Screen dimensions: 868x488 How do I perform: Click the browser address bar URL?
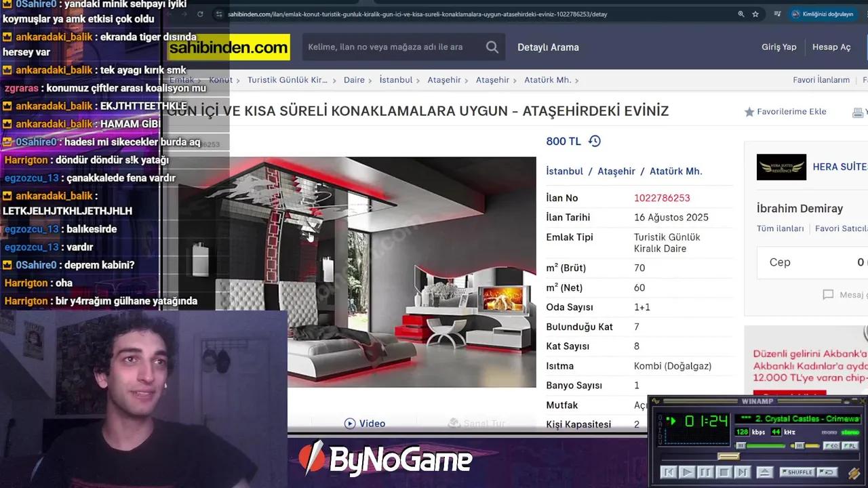pyautogui.click(x=418, y=14)
